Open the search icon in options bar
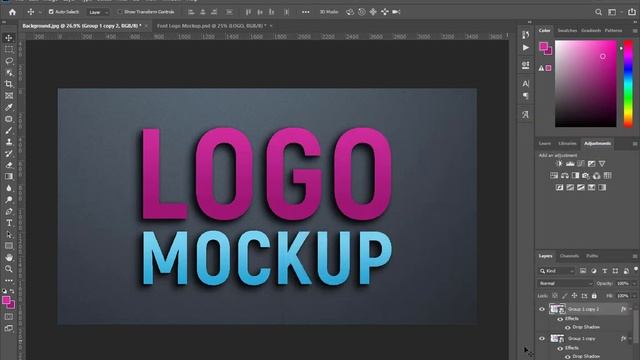The height and width of the screenshot is (360, 640). (598, 12)
